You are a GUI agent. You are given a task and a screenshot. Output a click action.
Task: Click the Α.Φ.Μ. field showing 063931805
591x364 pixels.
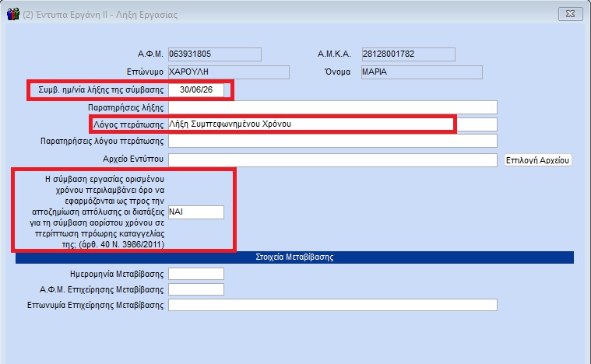tap(195, 54)
